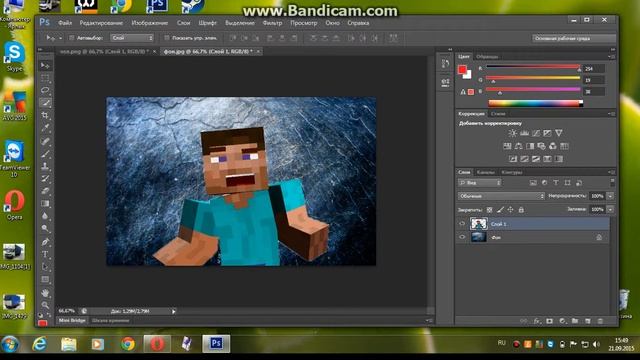Select the Pen tool
640x360 pixels.
(x=45, y=242)
